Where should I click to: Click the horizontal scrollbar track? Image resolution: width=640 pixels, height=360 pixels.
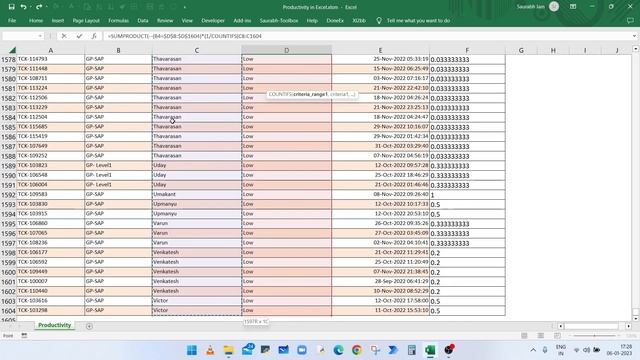click(591, 326)
